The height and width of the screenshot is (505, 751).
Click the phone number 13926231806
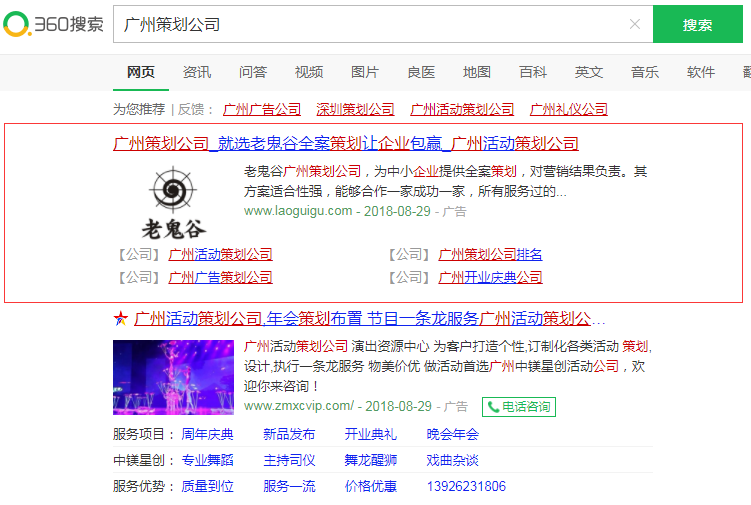coord(466,486)
